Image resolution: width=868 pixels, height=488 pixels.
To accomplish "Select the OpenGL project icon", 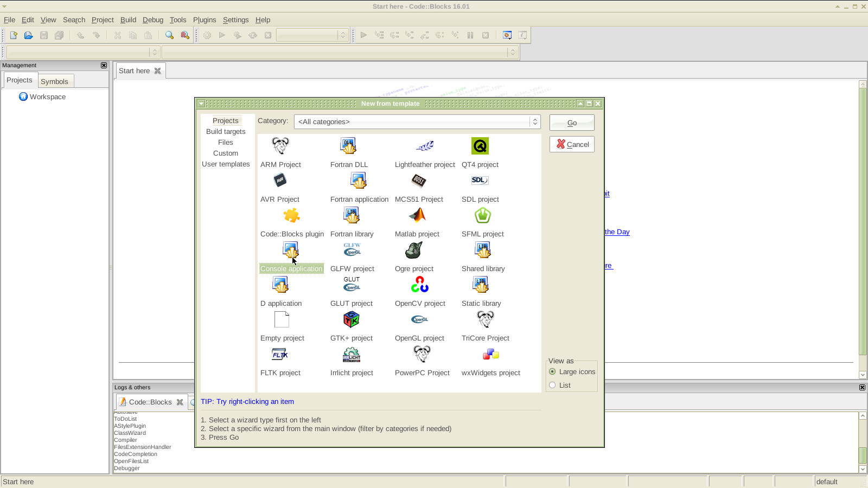I will [x=419, y=319].
